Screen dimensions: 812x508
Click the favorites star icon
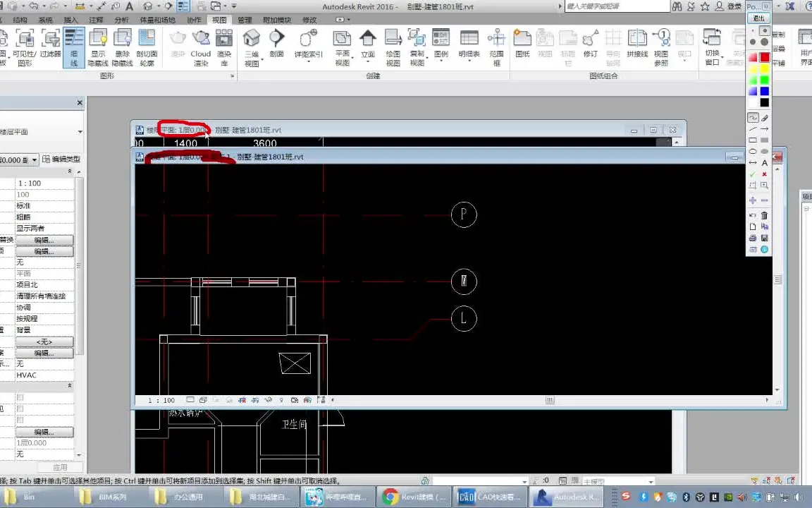[x=705, y=6]
